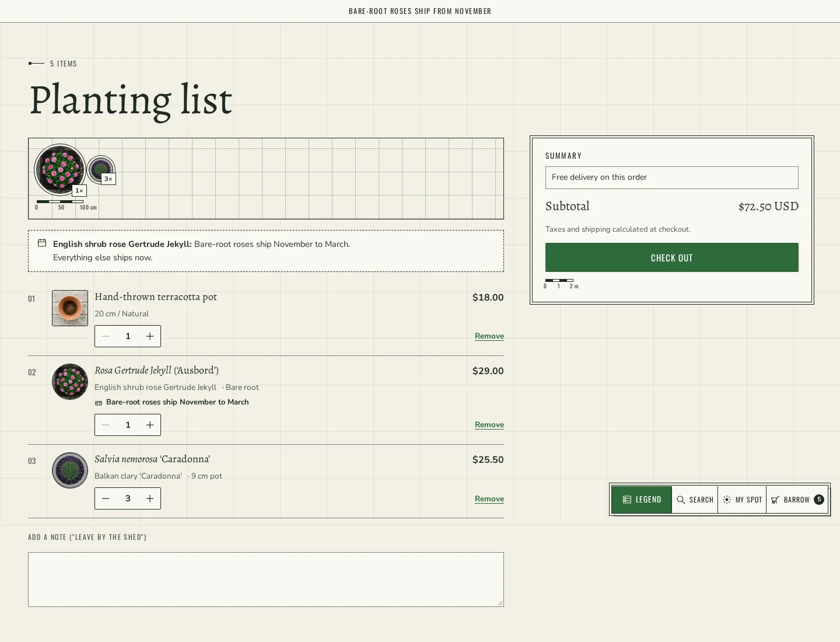Click the '5 ITEMS' label

(x=64, y=64)
